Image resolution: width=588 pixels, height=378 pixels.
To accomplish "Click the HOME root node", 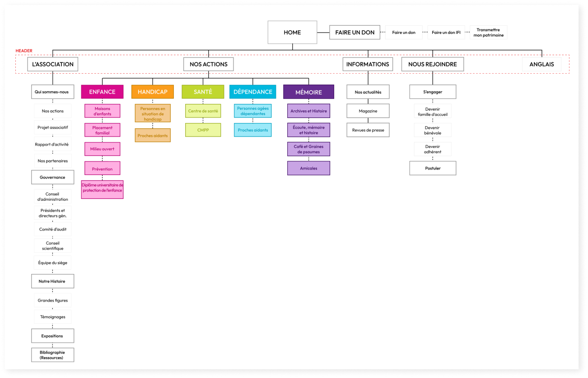I will [292, 33].
